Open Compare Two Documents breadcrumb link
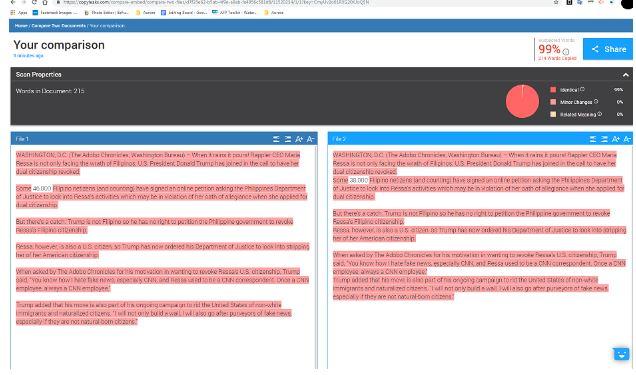The width and height of the screenshot is (636, 375). (58, 26)
